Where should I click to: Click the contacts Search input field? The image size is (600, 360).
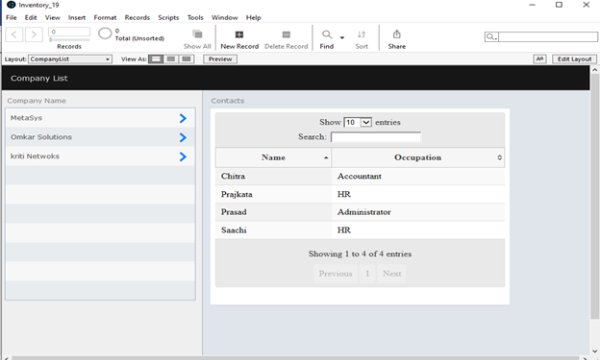pyautogui.click(x=376, y=137)
